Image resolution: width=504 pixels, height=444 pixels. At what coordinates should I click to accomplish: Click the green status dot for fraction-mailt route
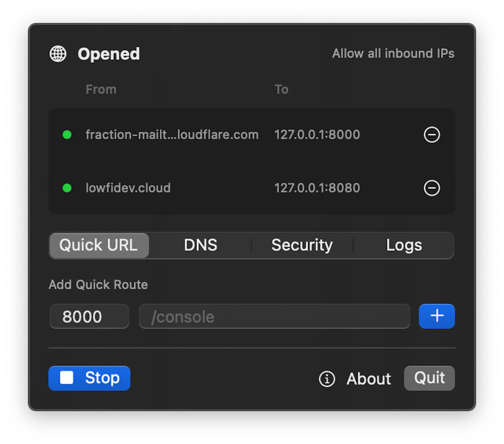pyautogui.click(x=67, y=135)
